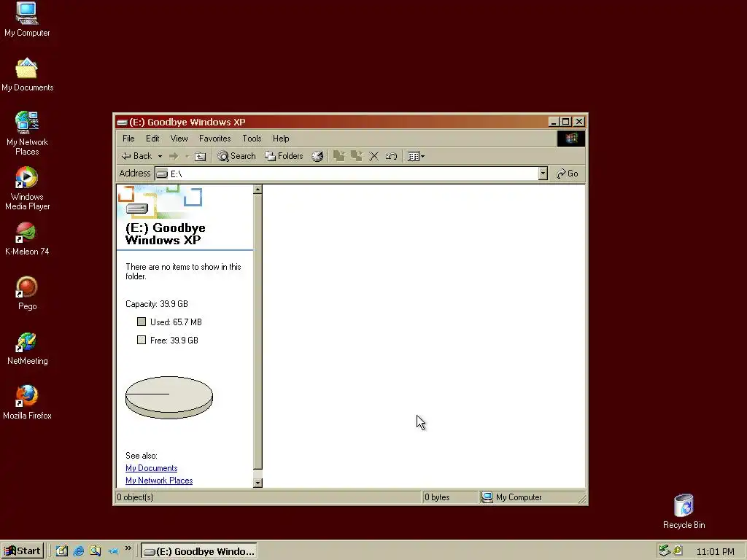Click the Back toolbar button
The width and height of the screenshot is (747, 560).
(x=136, y=156)
